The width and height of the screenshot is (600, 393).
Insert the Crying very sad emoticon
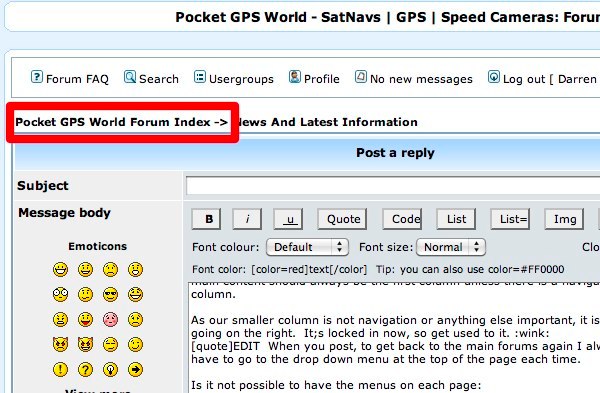(x=135, y=320)
